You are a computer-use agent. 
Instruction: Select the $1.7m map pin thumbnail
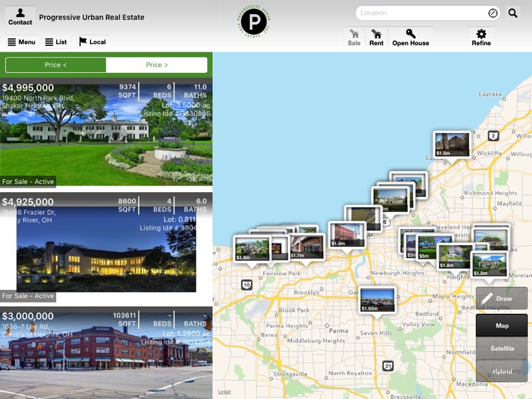[x=306, y=247]
